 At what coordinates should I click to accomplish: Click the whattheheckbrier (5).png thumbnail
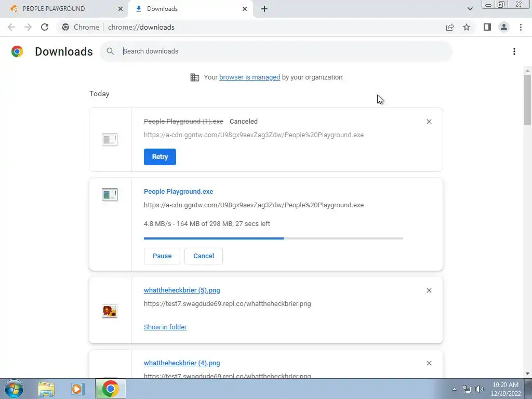click(x=110, y=311)
